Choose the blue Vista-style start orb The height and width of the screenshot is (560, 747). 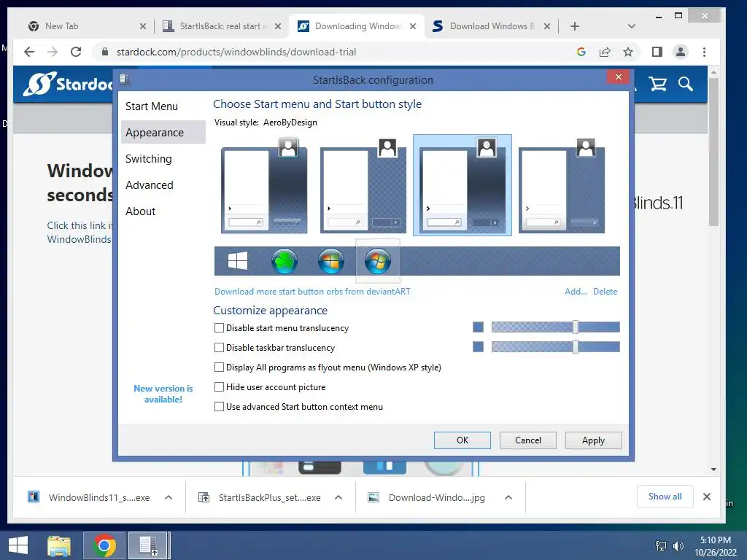331,261
